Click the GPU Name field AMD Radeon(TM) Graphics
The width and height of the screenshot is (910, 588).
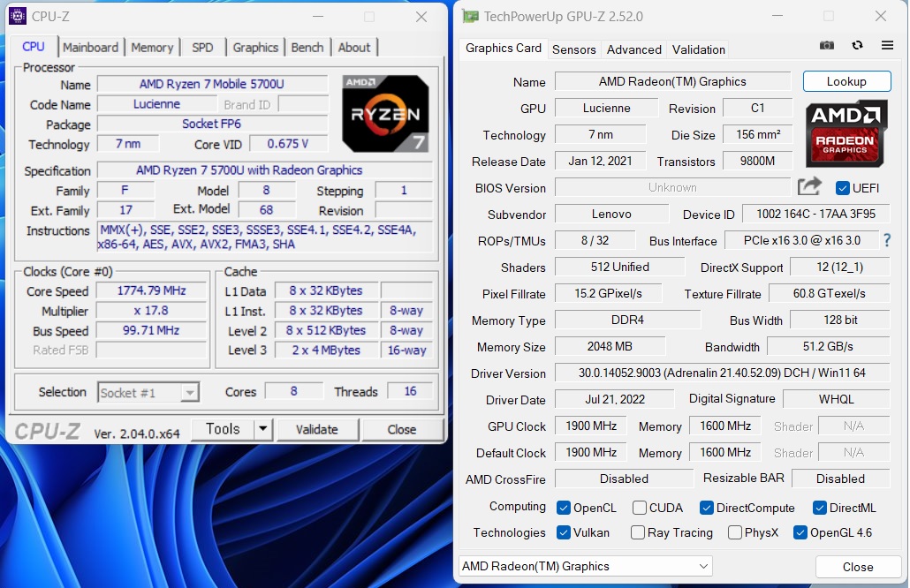pyautogui.click(x=672, y=81)
